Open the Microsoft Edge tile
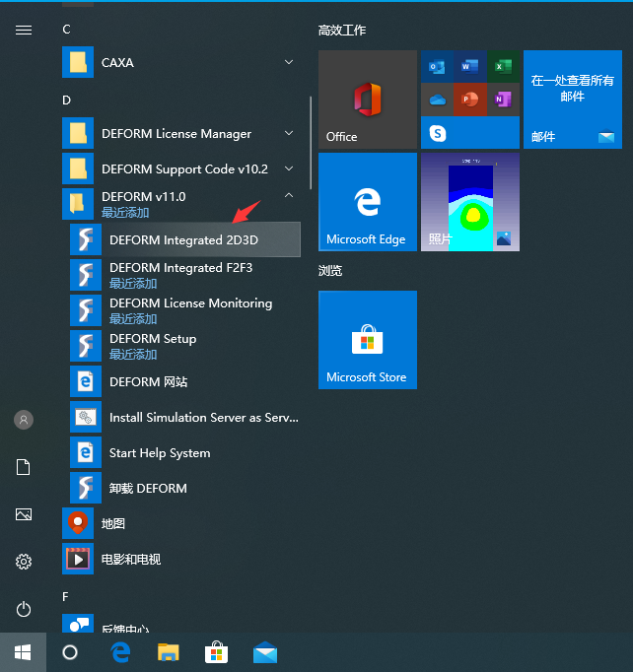The image size is (633, 672). point(368,202)
